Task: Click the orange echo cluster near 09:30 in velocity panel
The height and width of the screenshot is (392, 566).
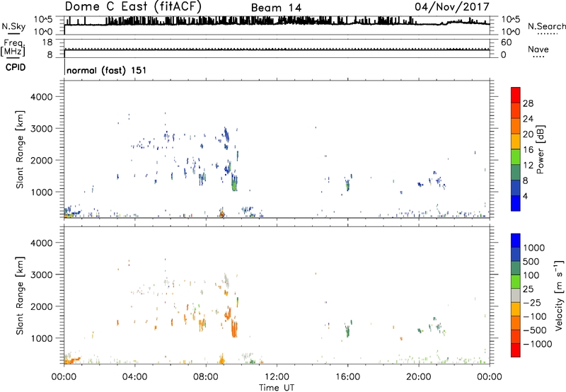Action: pos(235,328)
